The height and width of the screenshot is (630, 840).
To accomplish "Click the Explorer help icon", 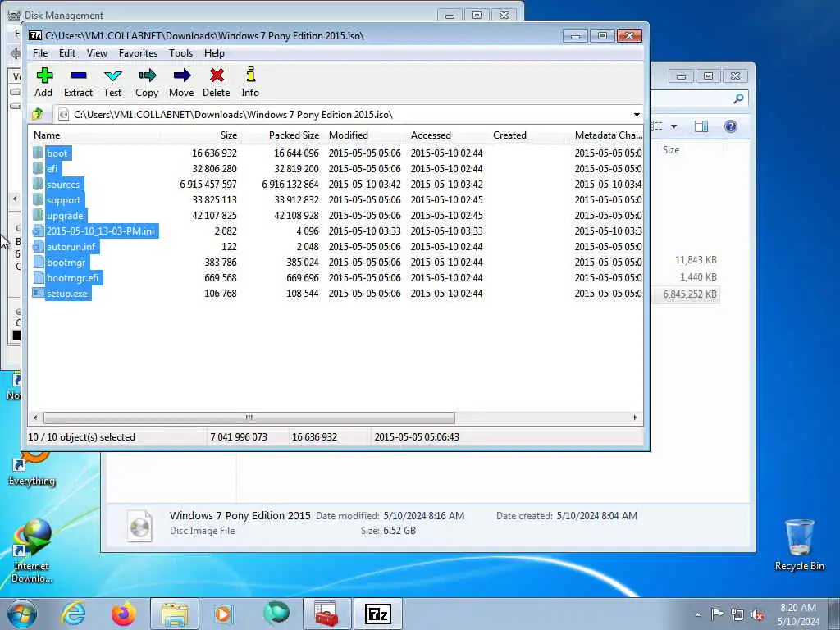I will (731, 126).
